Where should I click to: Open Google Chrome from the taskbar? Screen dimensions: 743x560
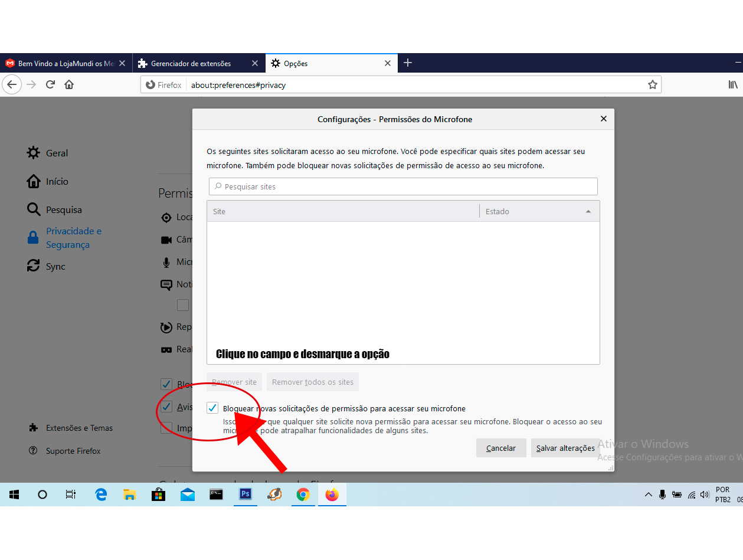coord(303,494)
